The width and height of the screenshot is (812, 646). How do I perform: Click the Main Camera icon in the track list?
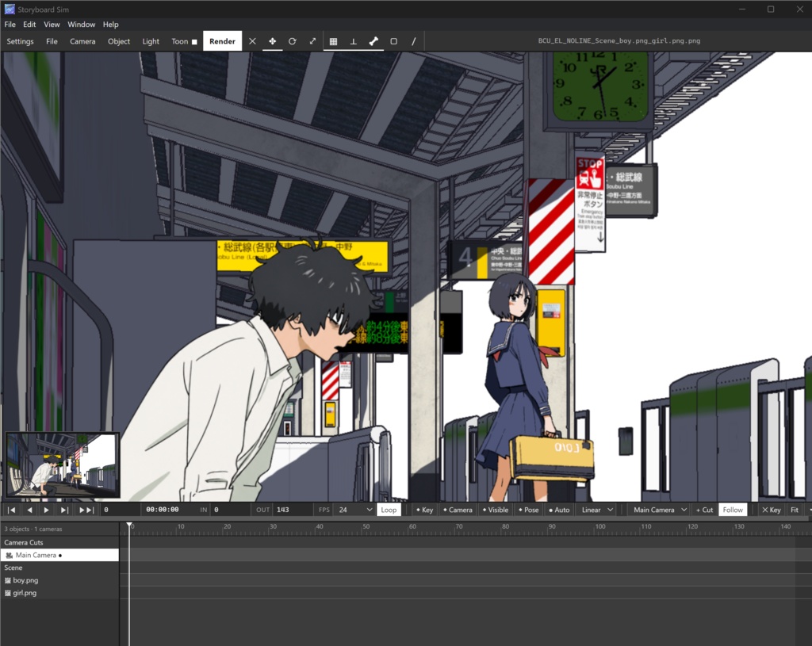(x=9, y=555)
